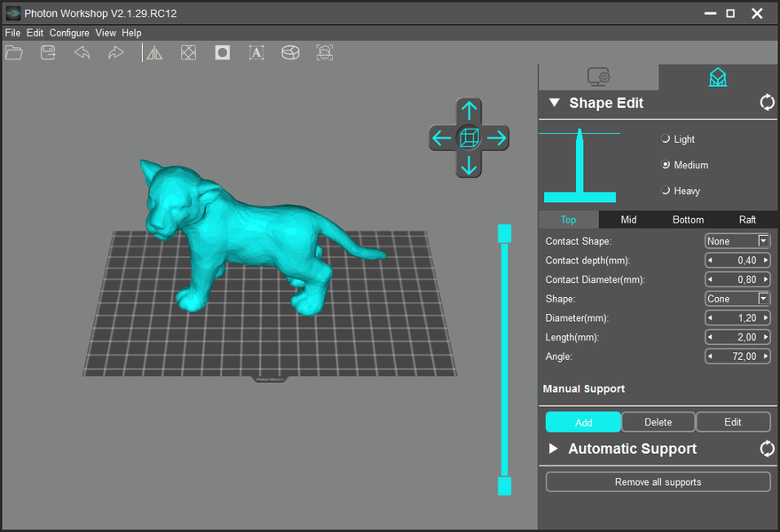
Task: Switch to the Raft tab
Action: coord(747,220)
